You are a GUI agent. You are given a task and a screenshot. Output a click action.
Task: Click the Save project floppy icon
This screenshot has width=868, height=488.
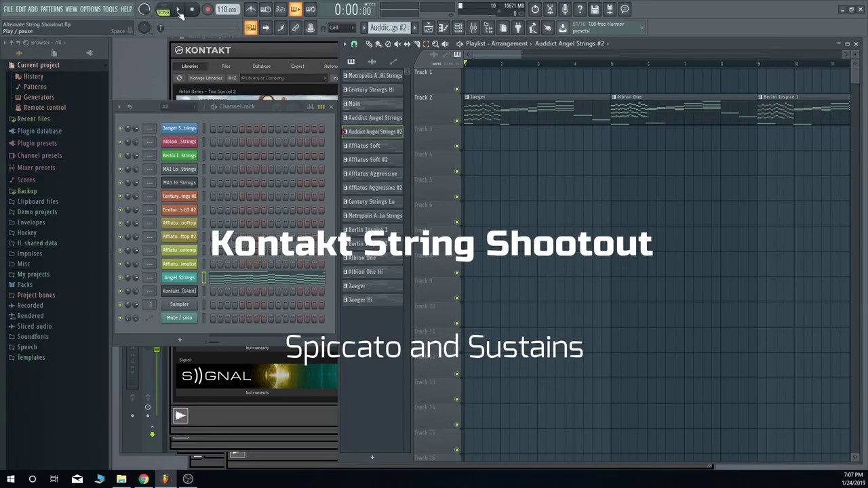pyautogui.click(x=595, y=9)
